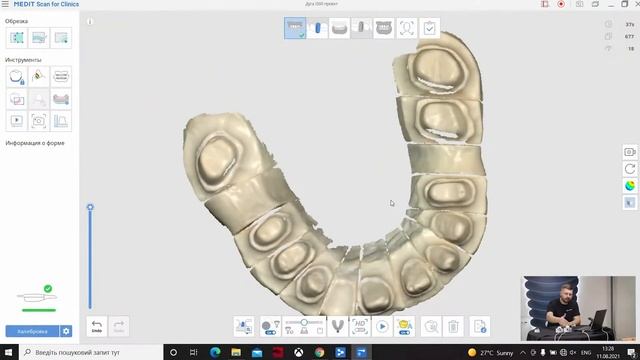Start scanning with the play button

pyautogui.click(x=382, y=327)
